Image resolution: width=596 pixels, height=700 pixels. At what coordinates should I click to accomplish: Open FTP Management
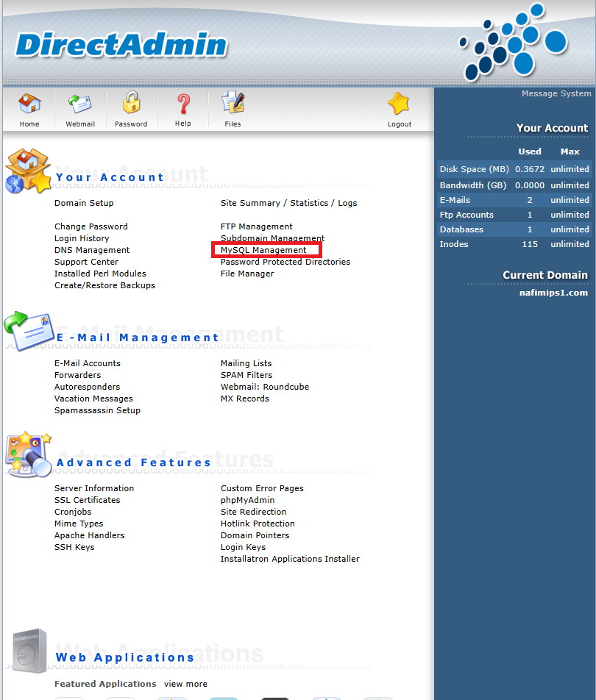pos(257,226)
